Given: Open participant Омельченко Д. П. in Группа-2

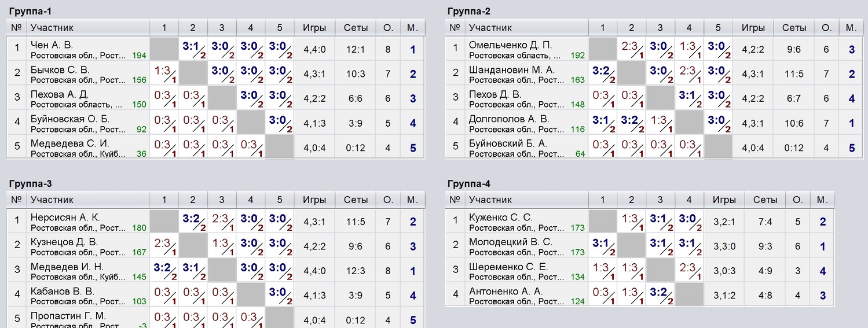Looking at the screenshot, I should 510,45.
